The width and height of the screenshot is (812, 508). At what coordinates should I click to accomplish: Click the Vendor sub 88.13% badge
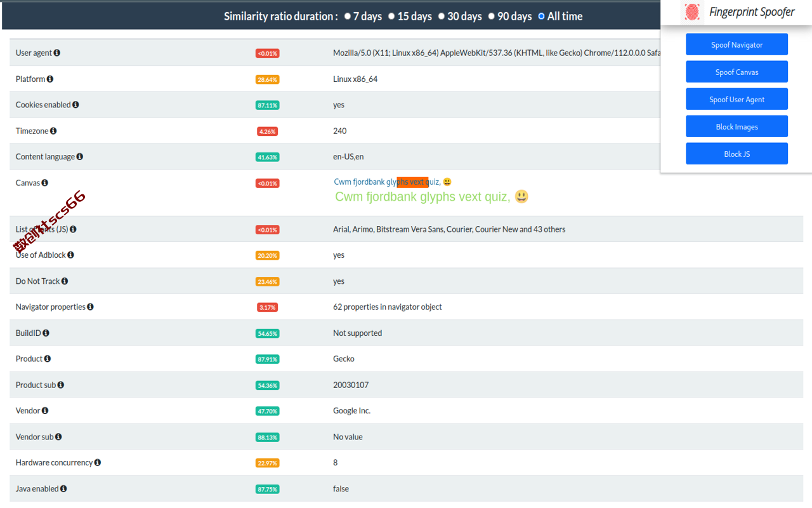267,438
